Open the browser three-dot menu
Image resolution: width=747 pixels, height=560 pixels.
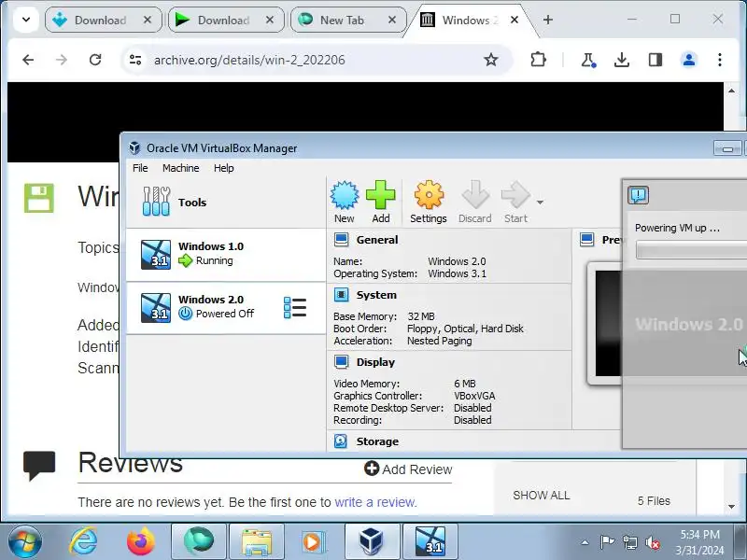(720, 60)
